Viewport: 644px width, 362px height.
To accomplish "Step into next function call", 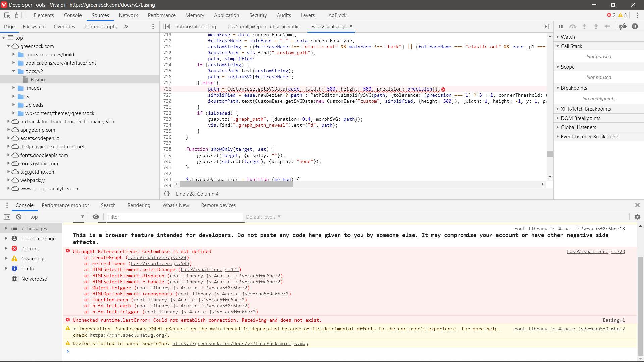I will point(584,26).
